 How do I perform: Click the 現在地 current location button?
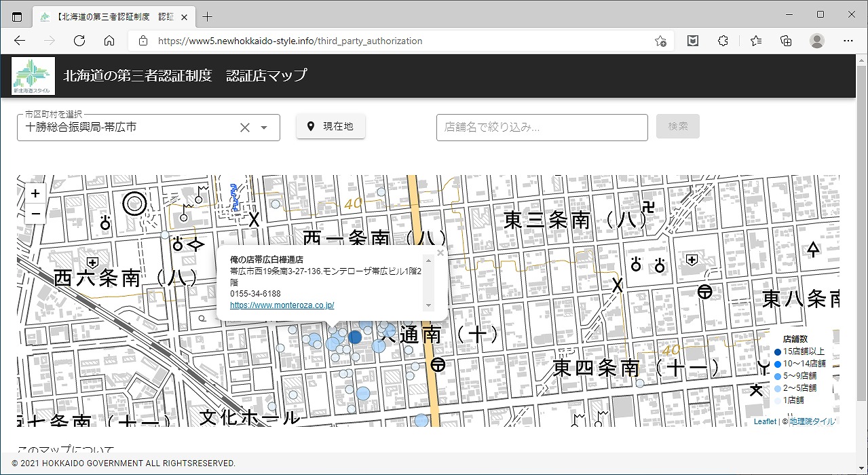click(331, 126)
